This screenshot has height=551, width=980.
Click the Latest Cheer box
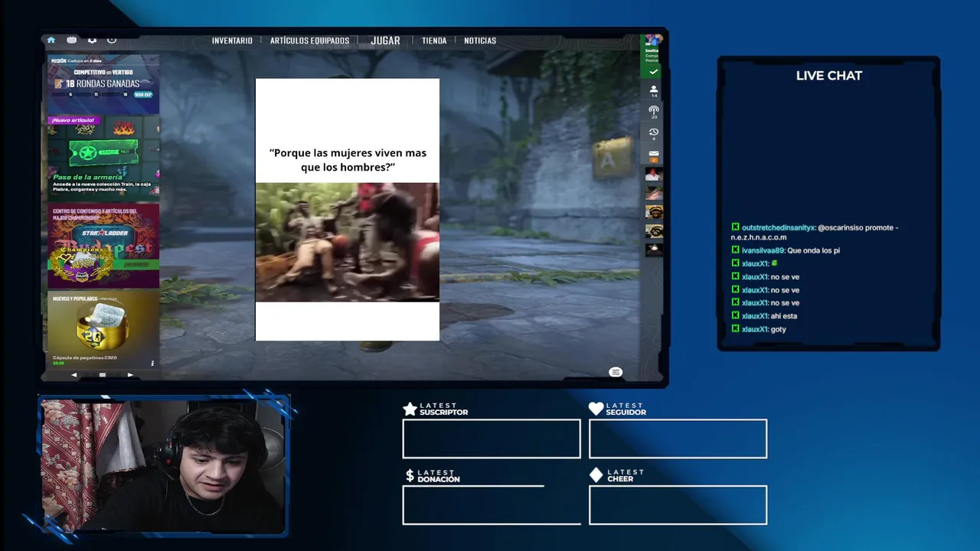(678, 505)
